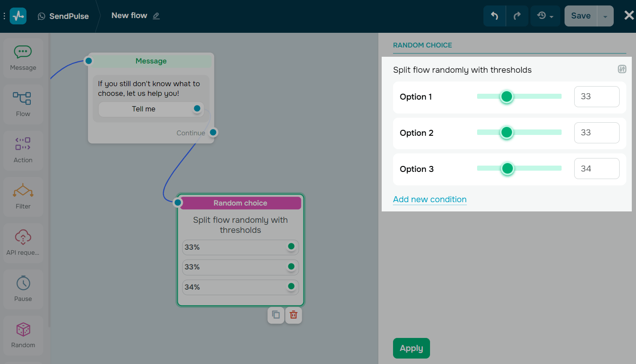Screen dimensions: 636x364
Task: Select the Action element in the sidebar
Action: [x=23, y=150]
